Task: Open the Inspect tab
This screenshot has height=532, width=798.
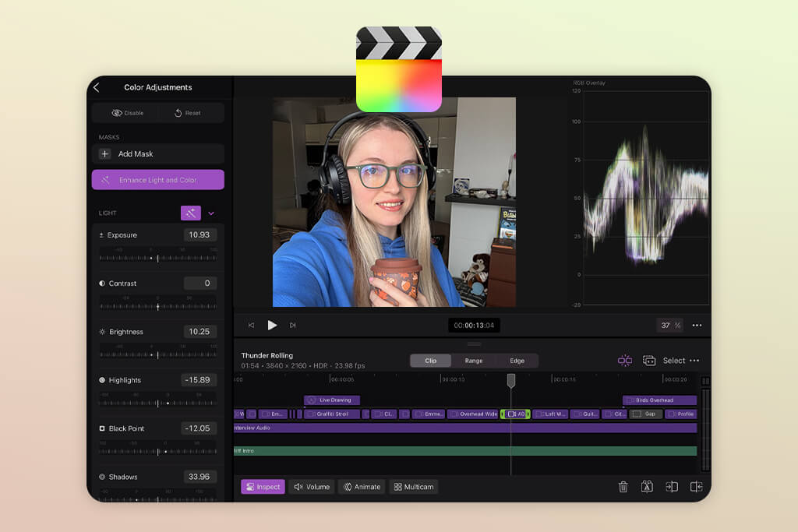Action: click(263, 487)
